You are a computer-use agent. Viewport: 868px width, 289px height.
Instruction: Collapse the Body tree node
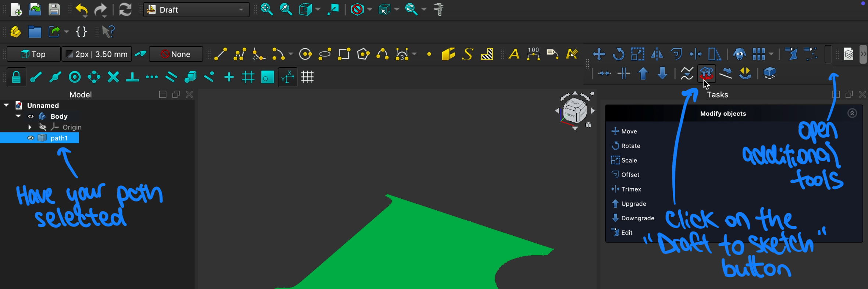(18, 116)
